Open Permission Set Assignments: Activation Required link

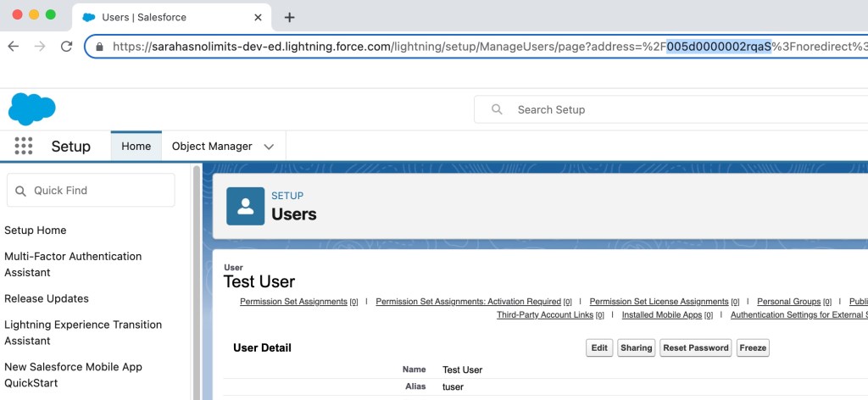tap(468, 302)
